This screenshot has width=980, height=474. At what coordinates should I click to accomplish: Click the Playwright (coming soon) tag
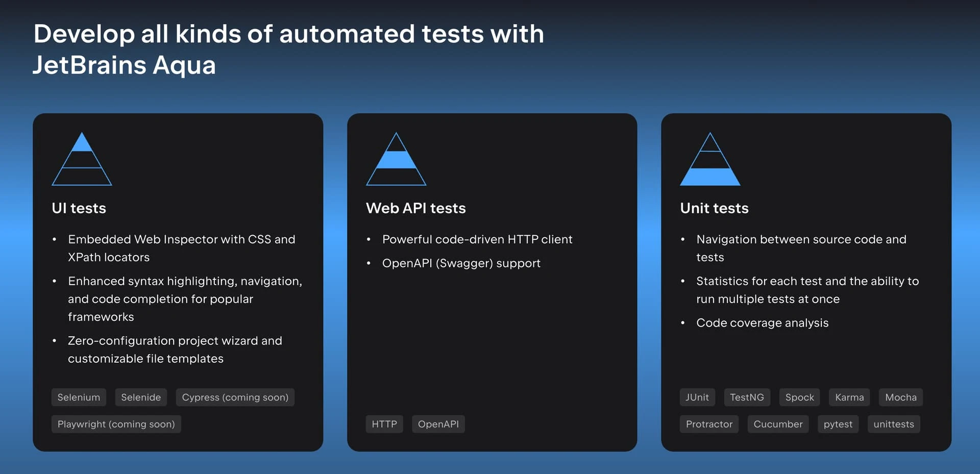[116, 424]
